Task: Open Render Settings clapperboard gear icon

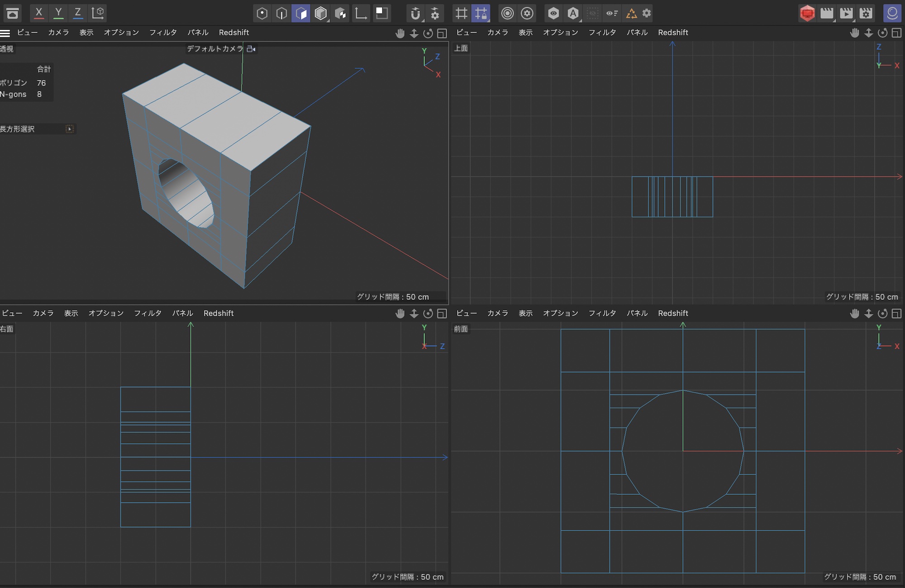Action: (866, 13)
